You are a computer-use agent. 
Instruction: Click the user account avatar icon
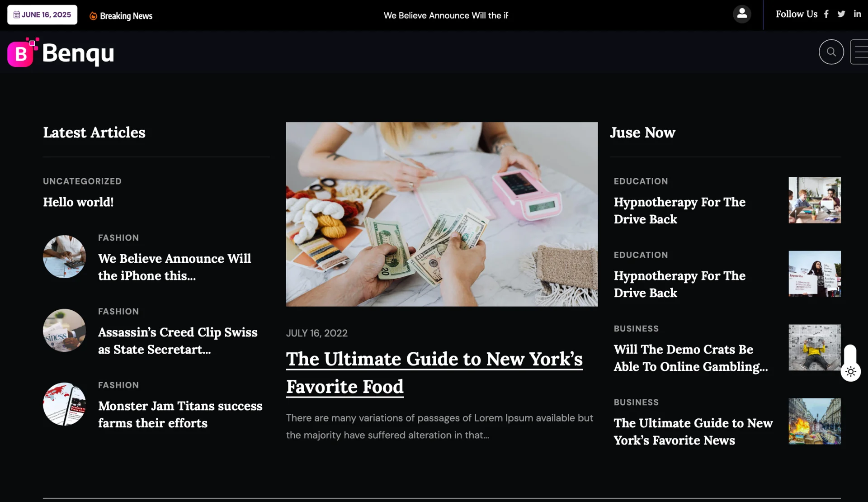(x=742, y=14)
